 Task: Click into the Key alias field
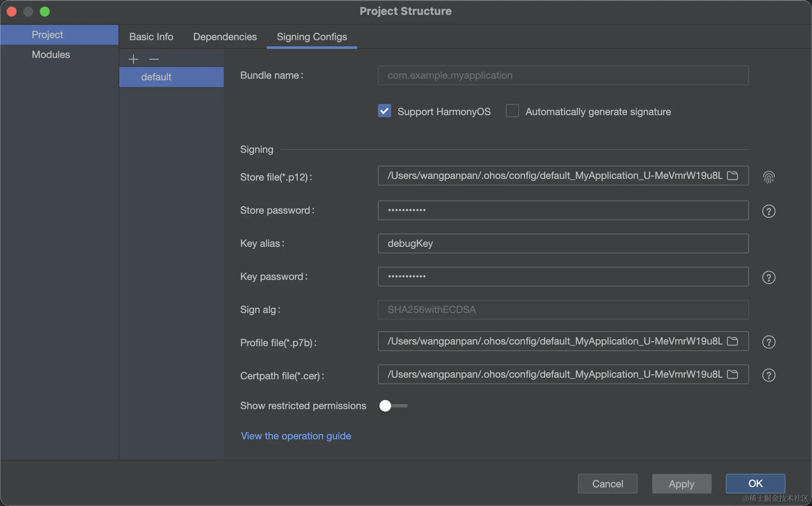tap(563, 243)
